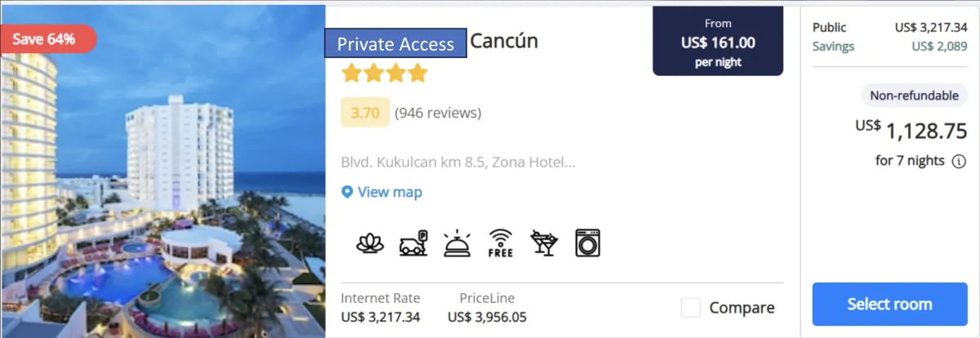This screenshot has height=338, width=980.
Task: Open the View map link
Action: 390,193
